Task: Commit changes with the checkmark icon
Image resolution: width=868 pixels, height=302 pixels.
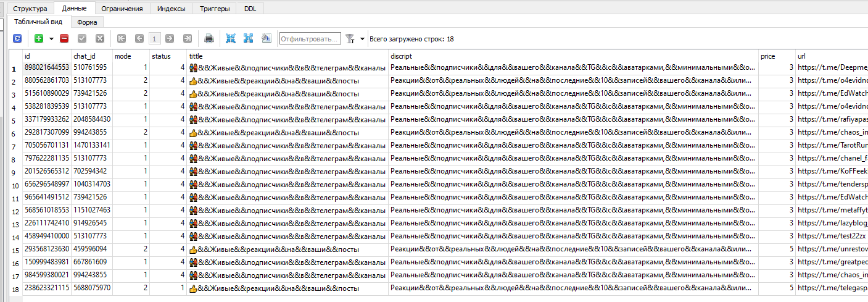Action: click(82, 38)
